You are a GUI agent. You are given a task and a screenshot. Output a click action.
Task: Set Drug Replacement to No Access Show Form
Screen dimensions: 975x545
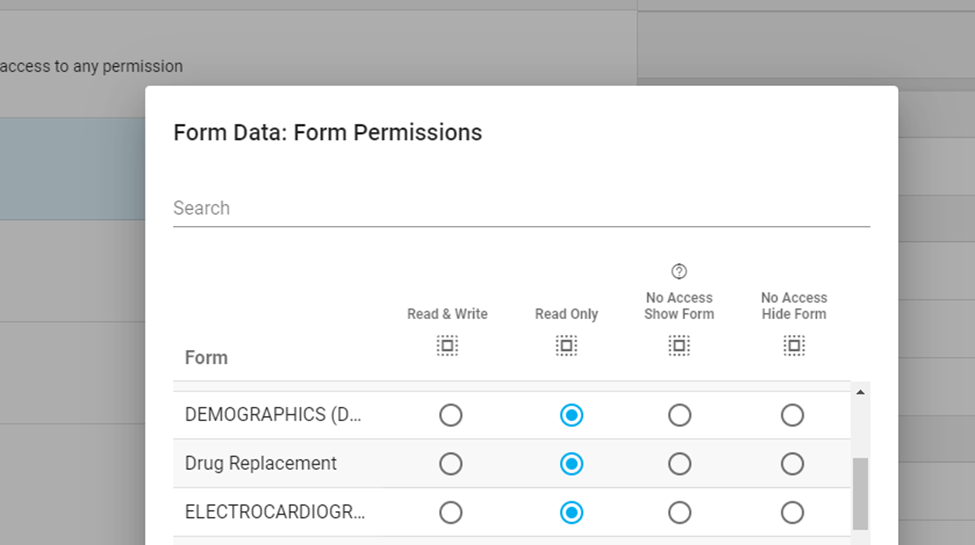(x=680, y=464)
